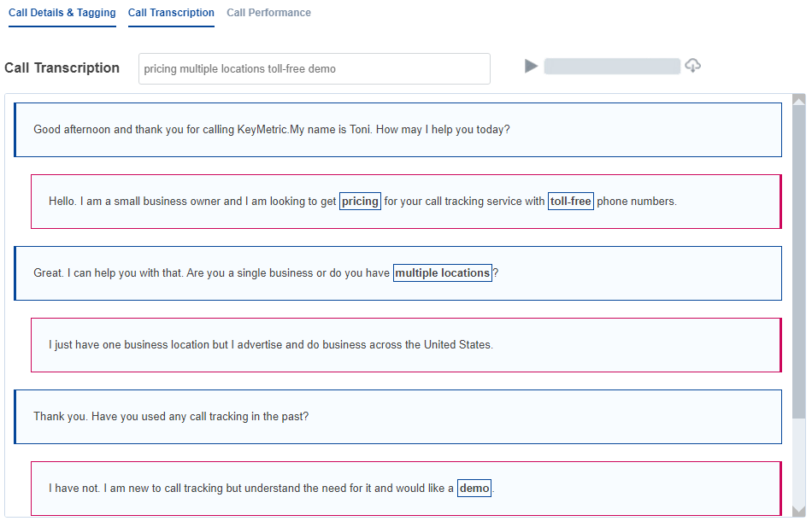Download the call recording via the cloud icon
The height and width of the screenshot is (527, 812).
(693, 66)
